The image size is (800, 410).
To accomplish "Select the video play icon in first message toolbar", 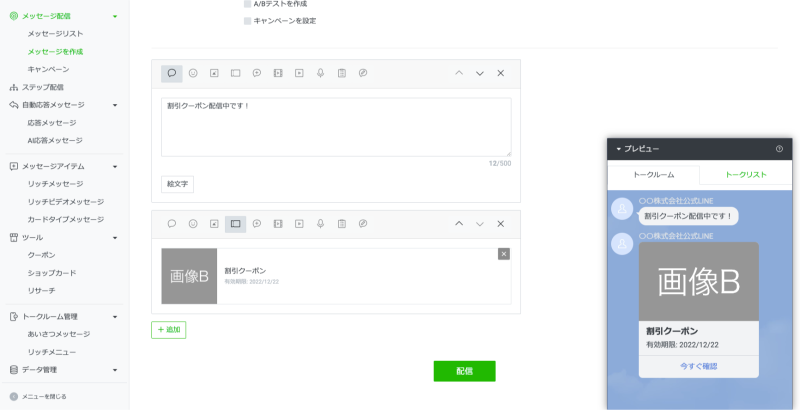I will (x=299, y=73).
